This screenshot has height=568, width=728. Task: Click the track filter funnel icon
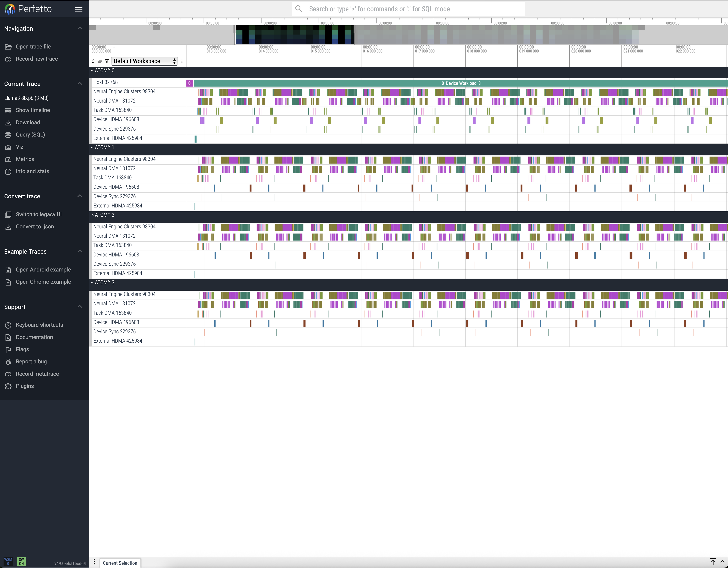click(x=107, y=61)
